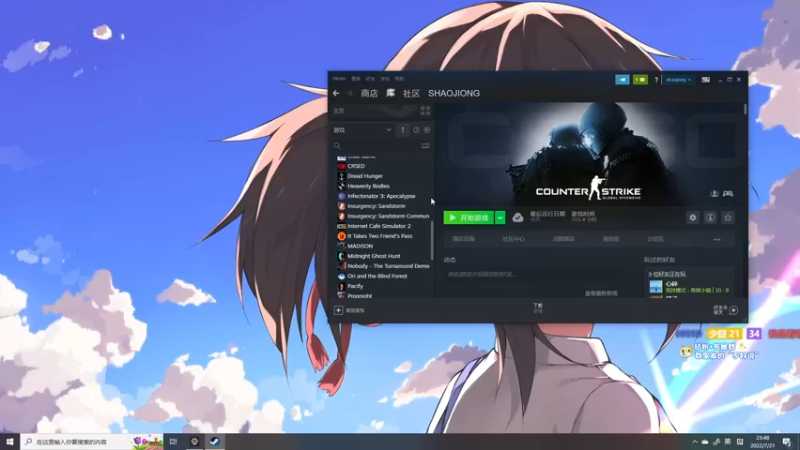Open the 商店 store tab
The width and height of the screenshot is (800, 450).
[369, 93]
